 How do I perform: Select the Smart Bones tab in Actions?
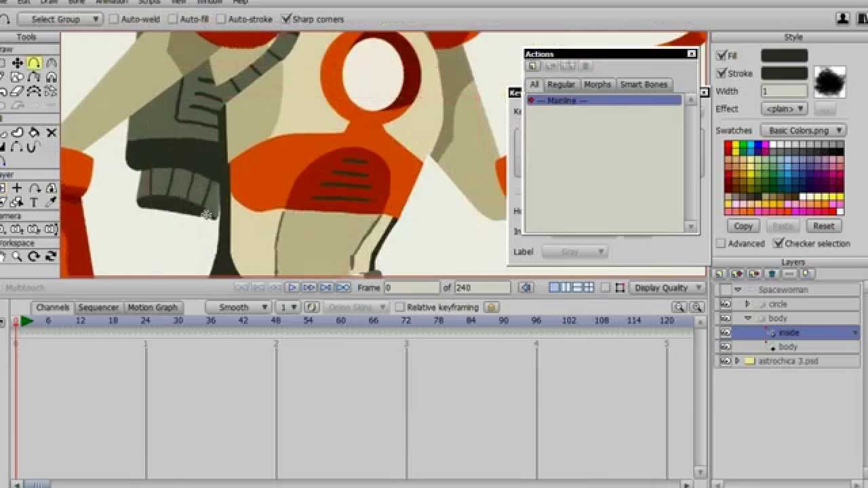tap(644, 84)
